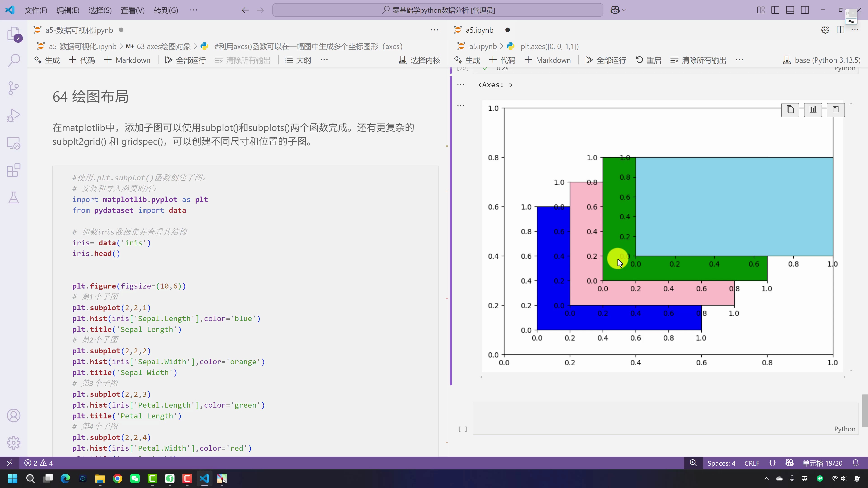868x488 pixels.
Task: Open the zoom magnifier in status bar
Action: (693, 463)
